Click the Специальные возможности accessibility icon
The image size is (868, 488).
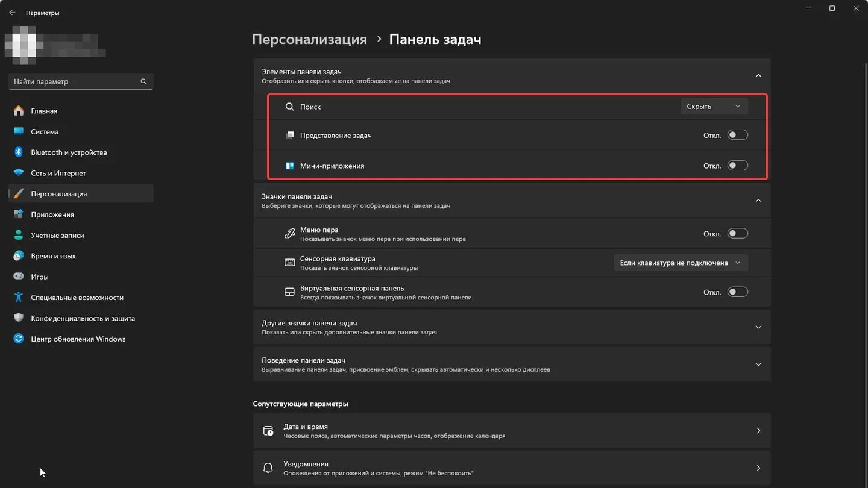pyautogui.click(x=19, y=297)
